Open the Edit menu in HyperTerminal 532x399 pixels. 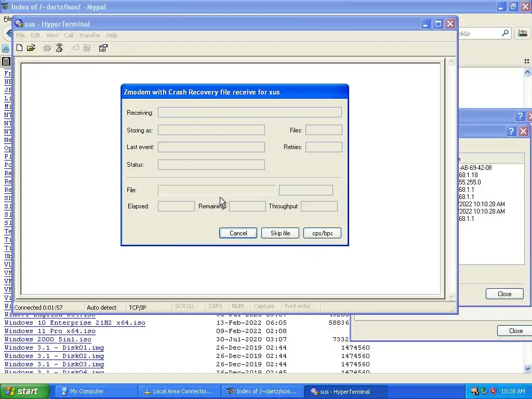coord(35,35)
